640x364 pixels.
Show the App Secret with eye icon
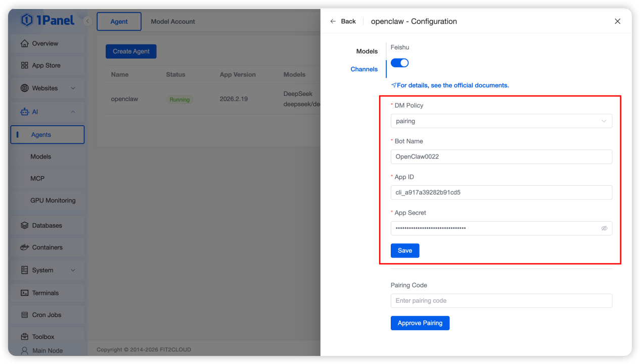(x=604, y=228)
